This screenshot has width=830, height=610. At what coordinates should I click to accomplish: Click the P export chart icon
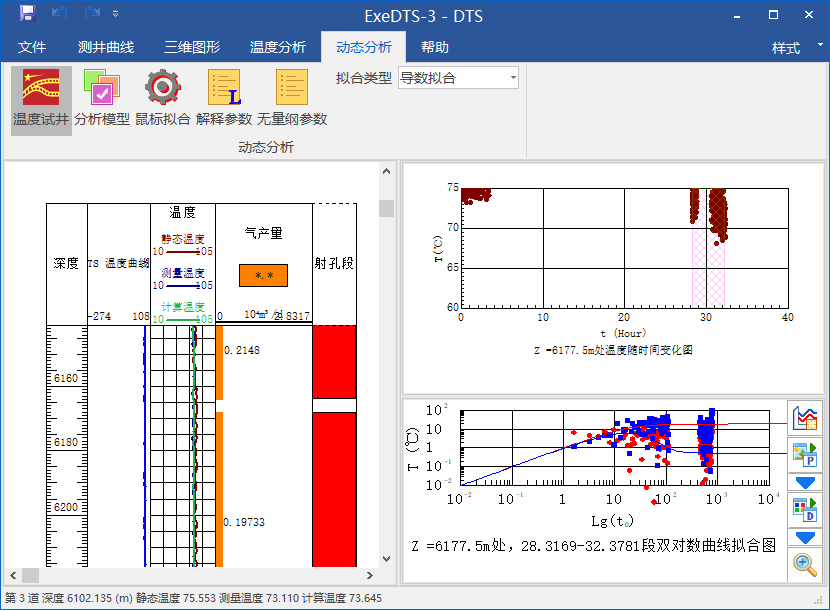[x=805, y=455]
